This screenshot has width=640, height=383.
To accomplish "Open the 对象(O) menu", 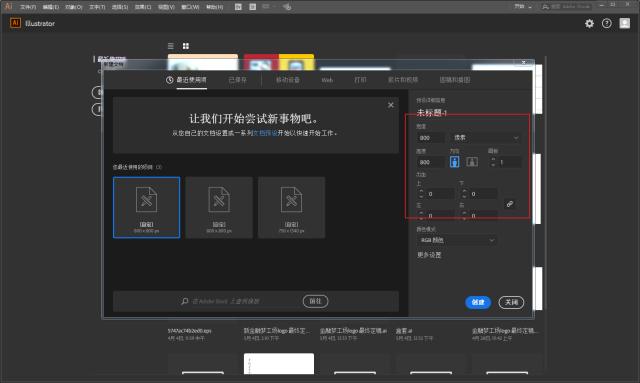I will point(74,7).
